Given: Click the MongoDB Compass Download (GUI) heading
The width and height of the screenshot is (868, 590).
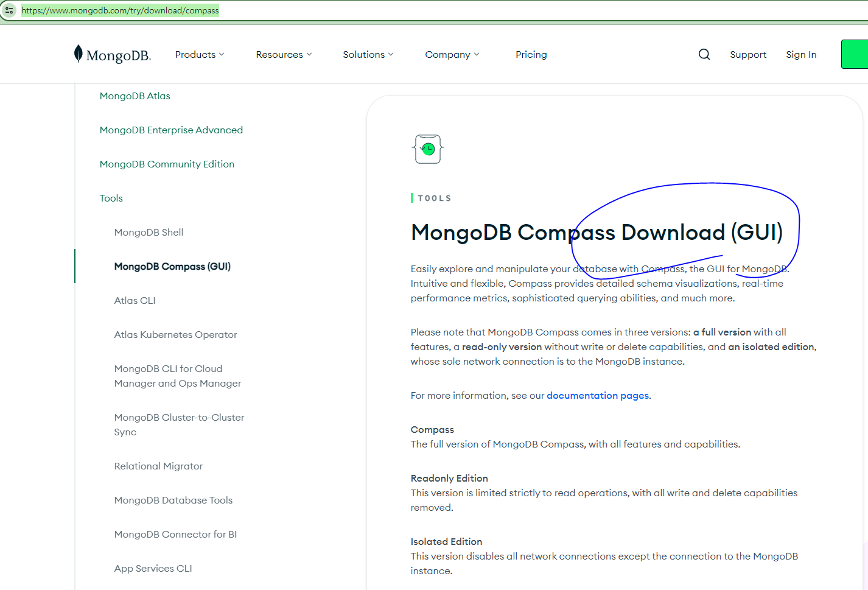Looking at the screenshot, I should pyautogui.click(x=597, y=232).
